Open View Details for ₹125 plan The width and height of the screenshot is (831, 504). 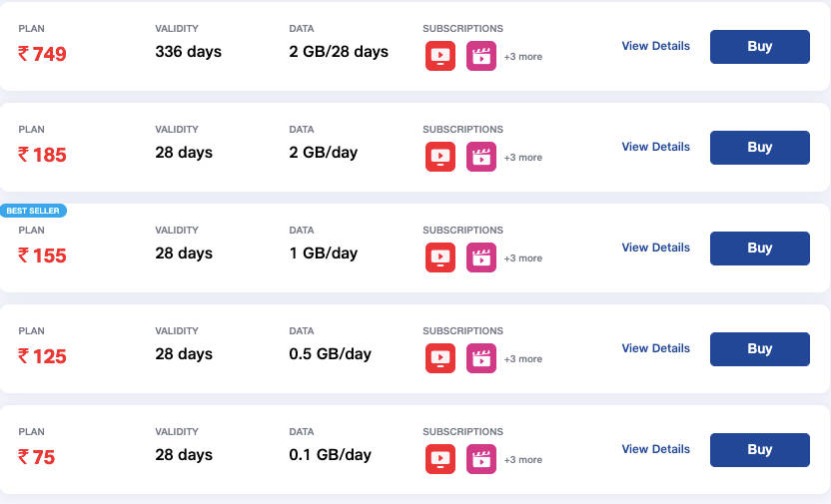[x=655, y=348]
